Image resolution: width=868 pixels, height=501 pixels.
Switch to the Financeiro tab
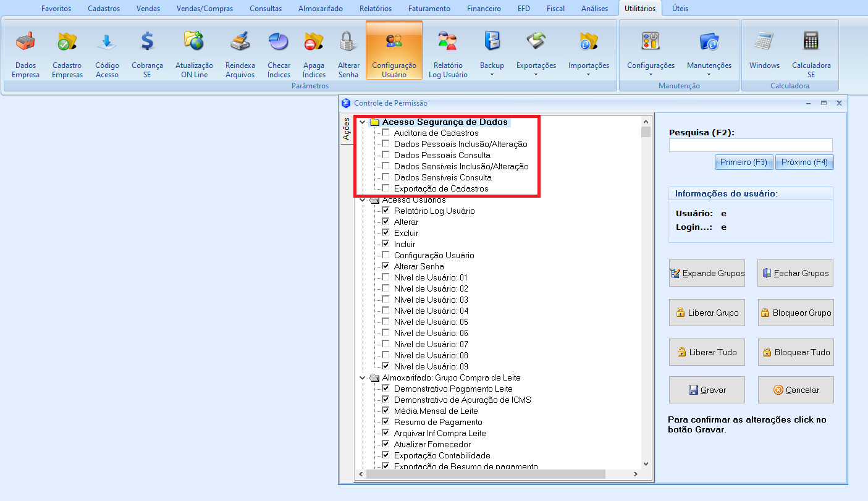click(484, 9)
